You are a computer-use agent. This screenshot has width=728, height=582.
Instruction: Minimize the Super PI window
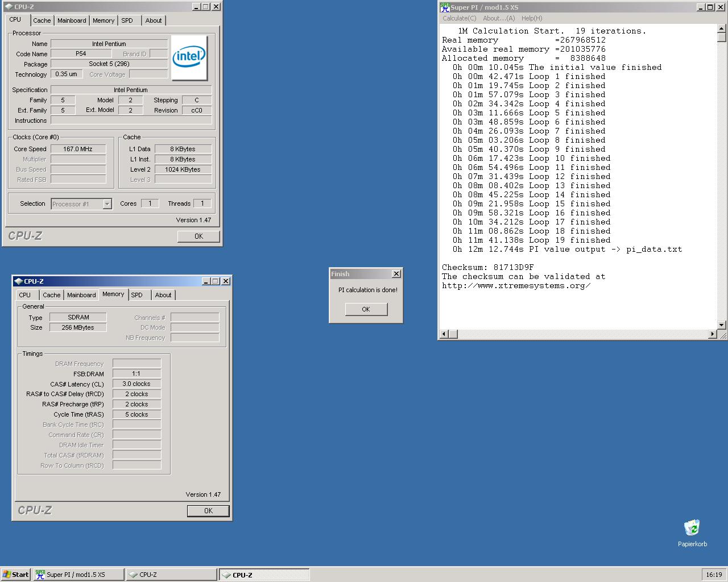click(x=701, y=7)
